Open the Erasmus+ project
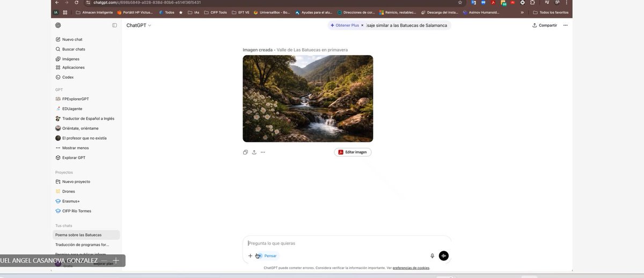The width and height of the screenshot is (644, 278). point(71,201)
